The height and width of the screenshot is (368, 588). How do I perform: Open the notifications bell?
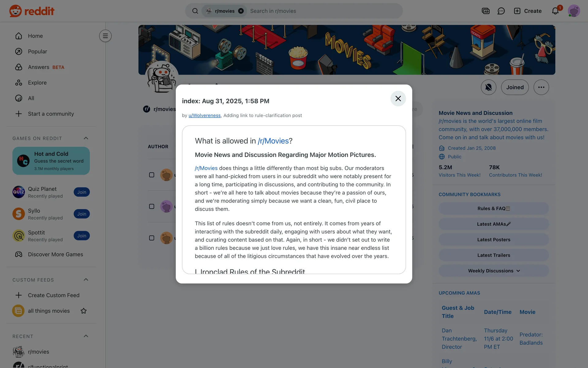pos(555,11)
